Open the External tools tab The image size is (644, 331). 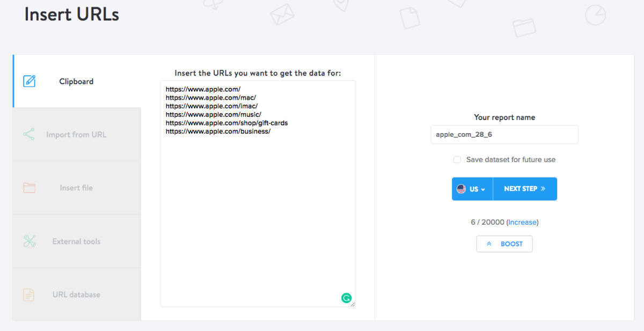[x=76, y=241]
